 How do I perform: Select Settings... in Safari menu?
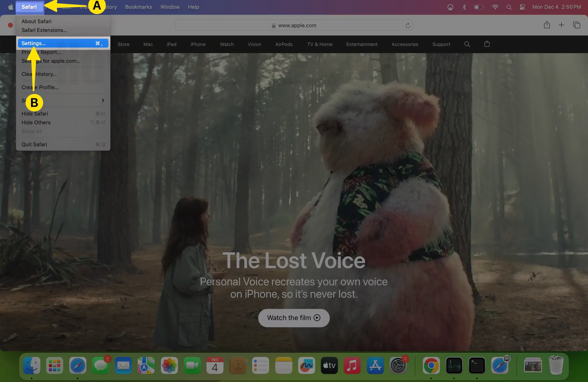pos(63,43)
